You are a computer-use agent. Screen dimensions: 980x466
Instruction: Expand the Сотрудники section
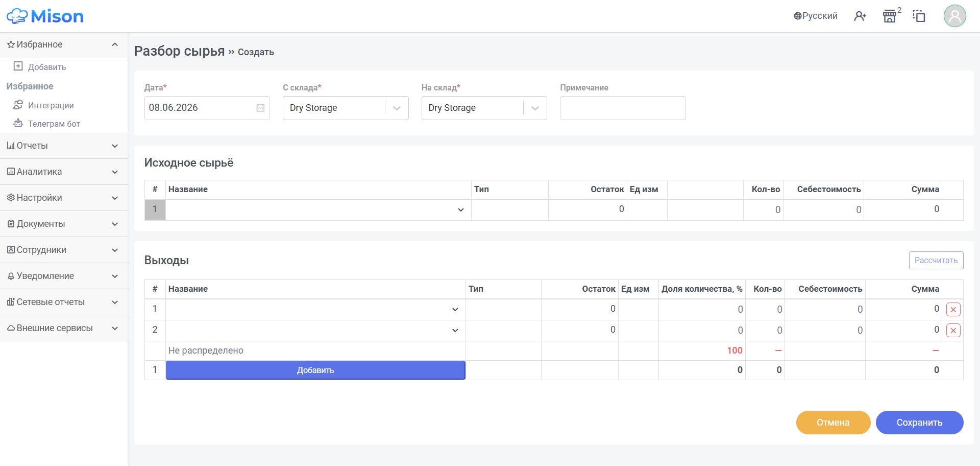(x=64, y=250)
